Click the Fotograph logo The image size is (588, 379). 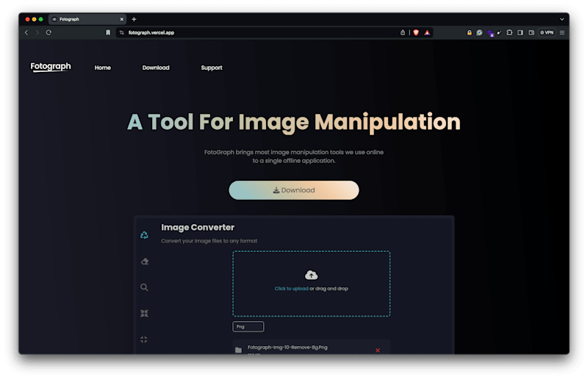(51, 67)
